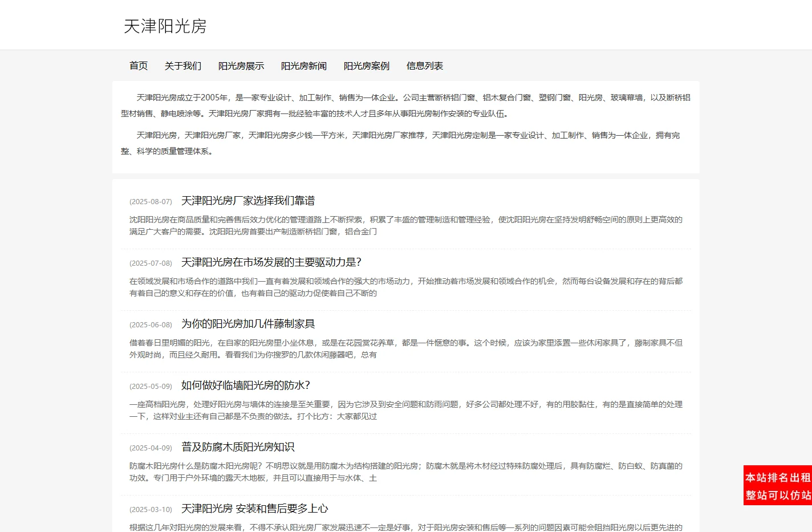This screenshot has height=532, width=812.
Task: Open article 如何做好临墙阳光房的防水?
Action: pyautogui.click(x=246, y=385)
